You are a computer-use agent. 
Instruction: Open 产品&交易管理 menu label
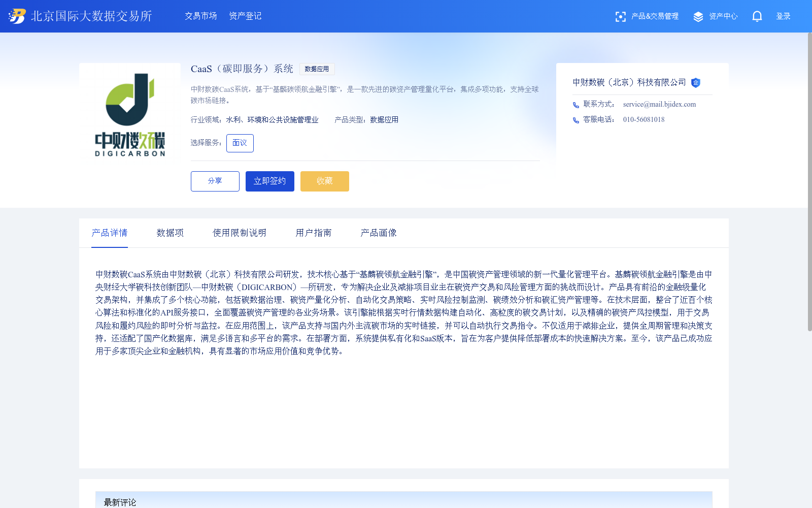(x=655, y=16)
